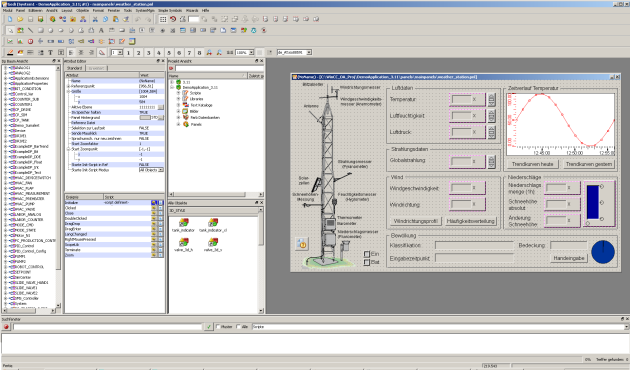Check the Blat checkbox on weather panel

coord(366,262)
